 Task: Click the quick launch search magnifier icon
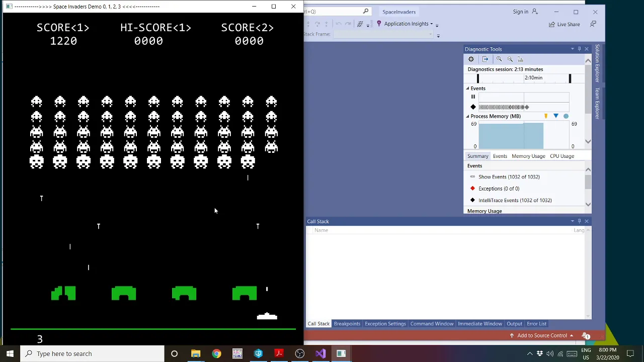point(366,12)
